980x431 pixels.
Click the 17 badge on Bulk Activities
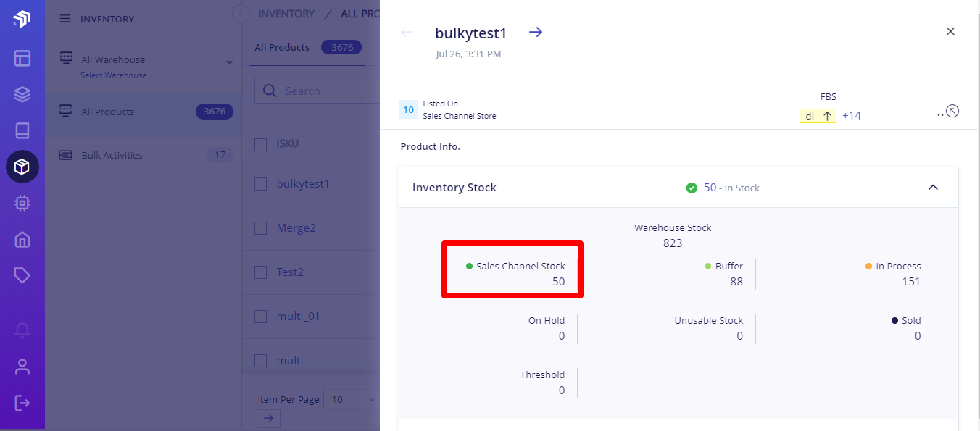[220, 155]
